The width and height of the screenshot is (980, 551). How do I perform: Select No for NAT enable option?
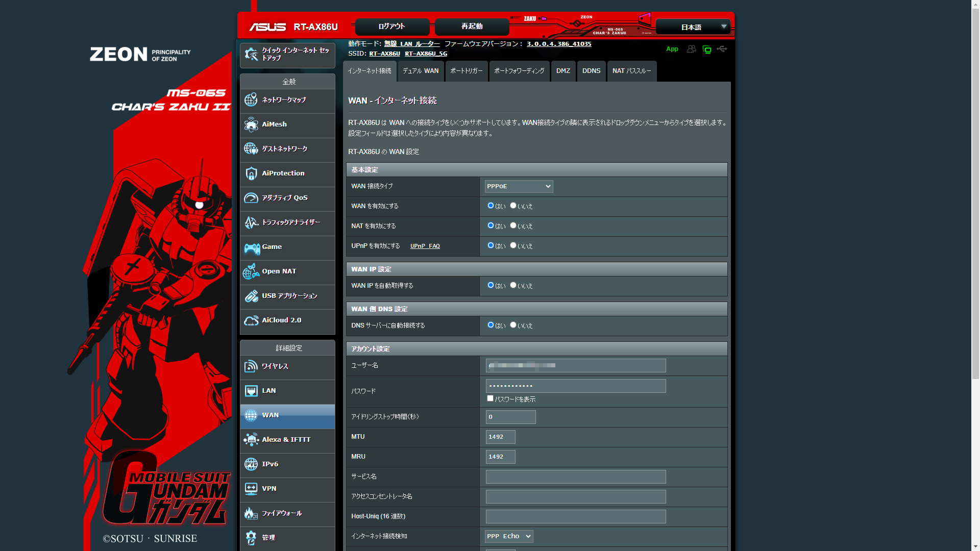point(513,226)
